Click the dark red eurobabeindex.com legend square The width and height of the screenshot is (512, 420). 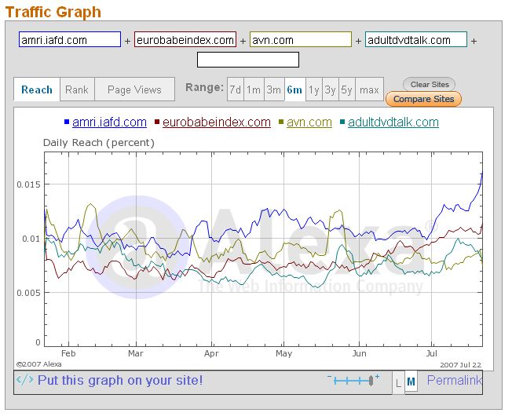click(157, 122)
